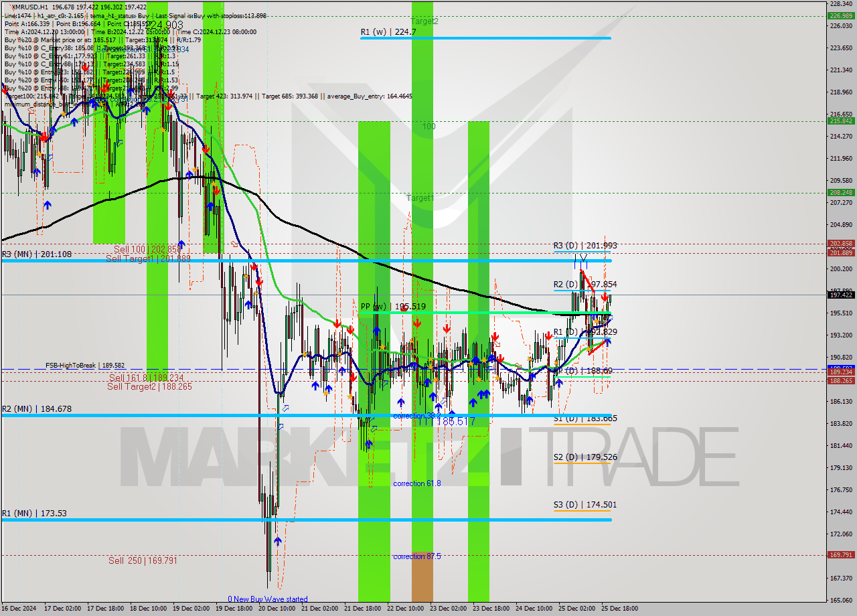
Task: Select the 'Sell 250 | 169.791' label
Action: (x=143, y=560)
